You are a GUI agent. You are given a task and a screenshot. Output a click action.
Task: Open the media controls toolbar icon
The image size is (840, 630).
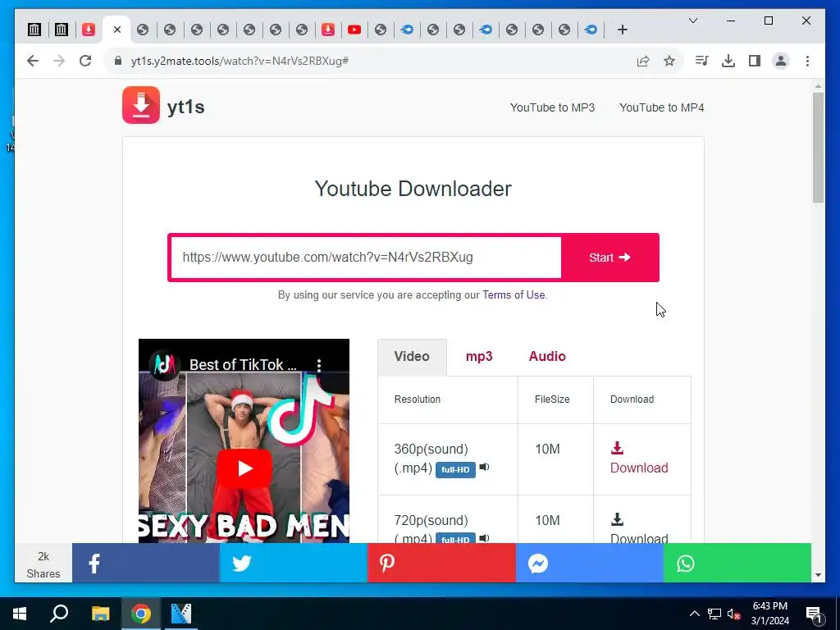pos(701,61)
